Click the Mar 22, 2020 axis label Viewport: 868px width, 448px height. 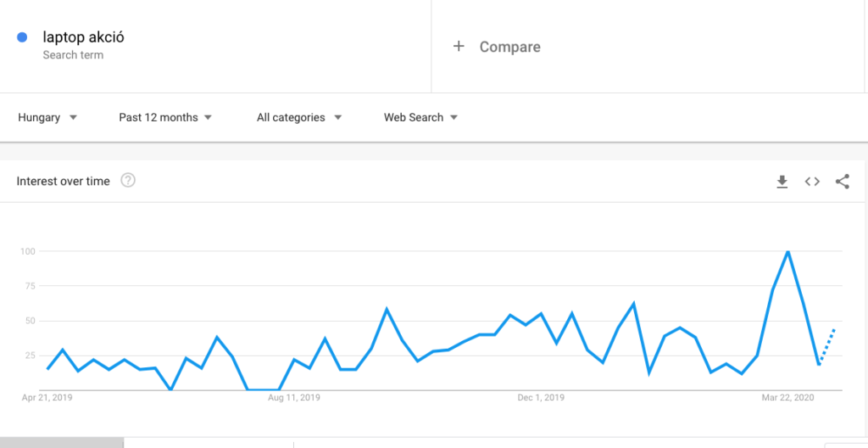pyautogui.click(x=788, y=398)
